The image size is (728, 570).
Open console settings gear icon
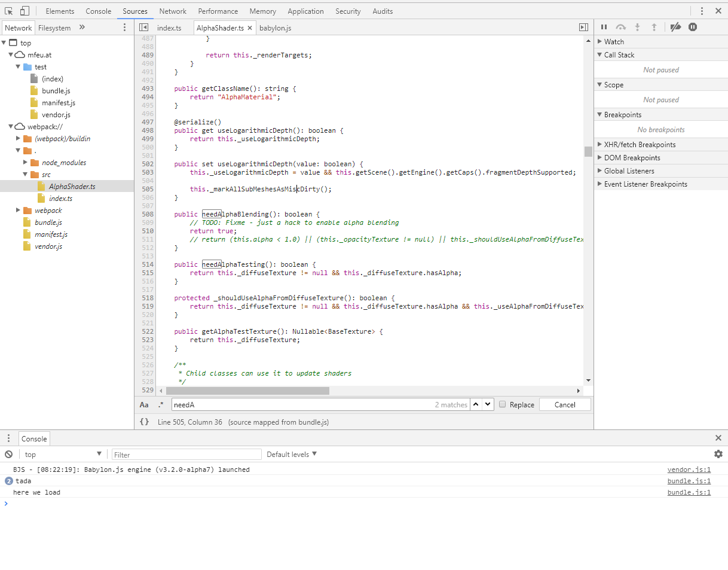pos(718,454)
